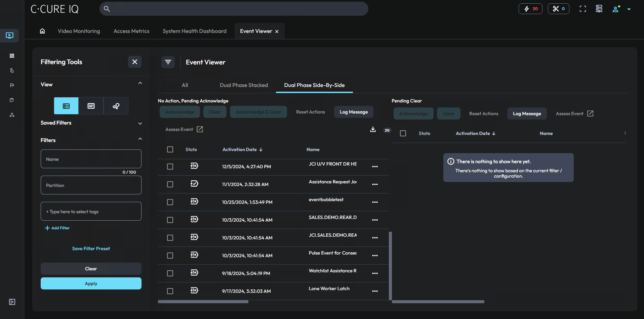644x319 pixels.
Task: Open the server health monitor icon
Action: (599, 9)
